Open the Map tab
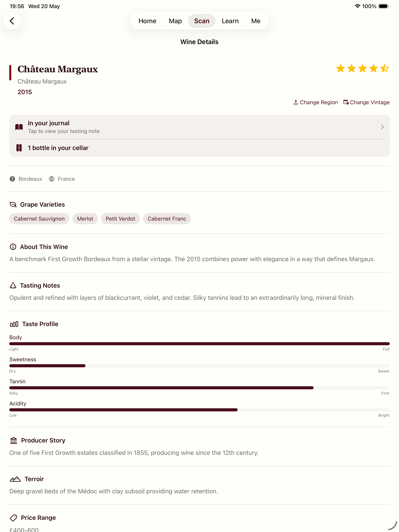Image resolution: width=399 pixels, height=532 pixels. (x=175, y=21)
